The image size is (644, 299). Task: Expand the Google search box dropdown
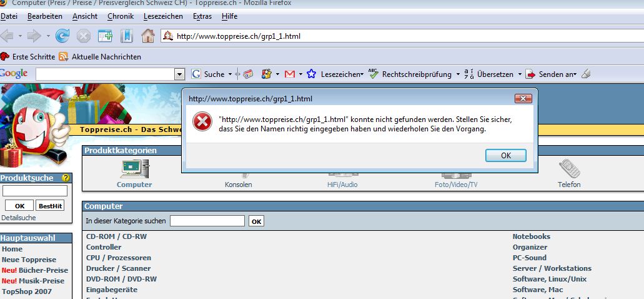pos(180,74)
